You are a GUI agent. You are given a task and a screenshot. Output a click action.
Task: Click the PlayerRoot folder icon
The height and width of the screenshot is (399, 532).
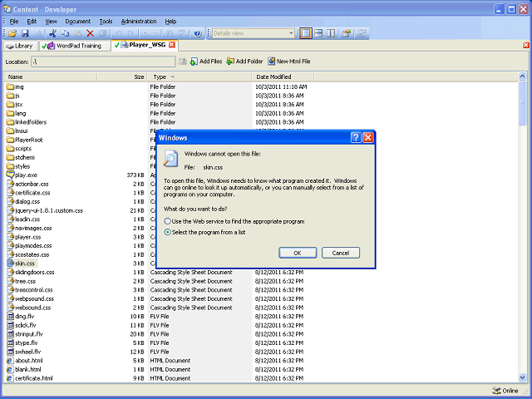[10, 140]
